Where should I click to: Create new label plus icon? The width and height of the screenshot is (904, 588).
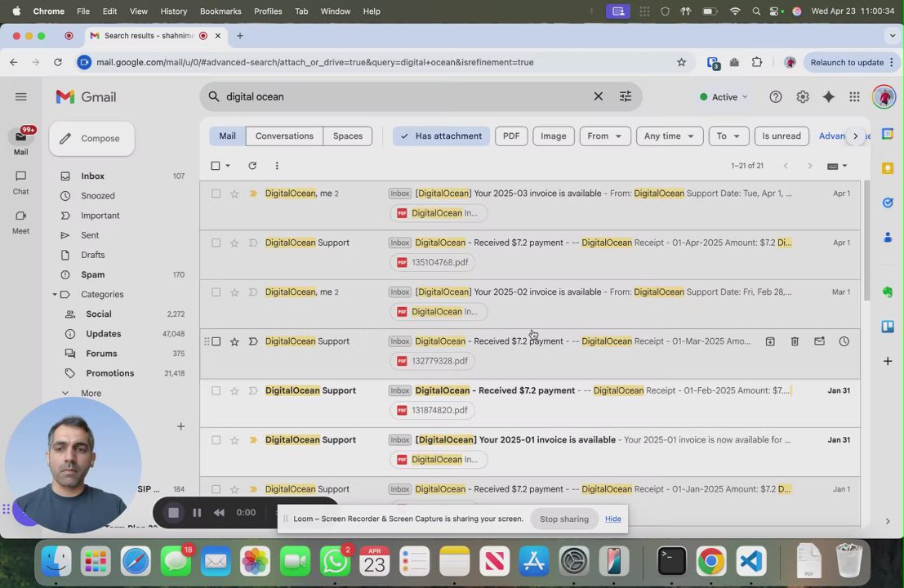pos(180,426)
